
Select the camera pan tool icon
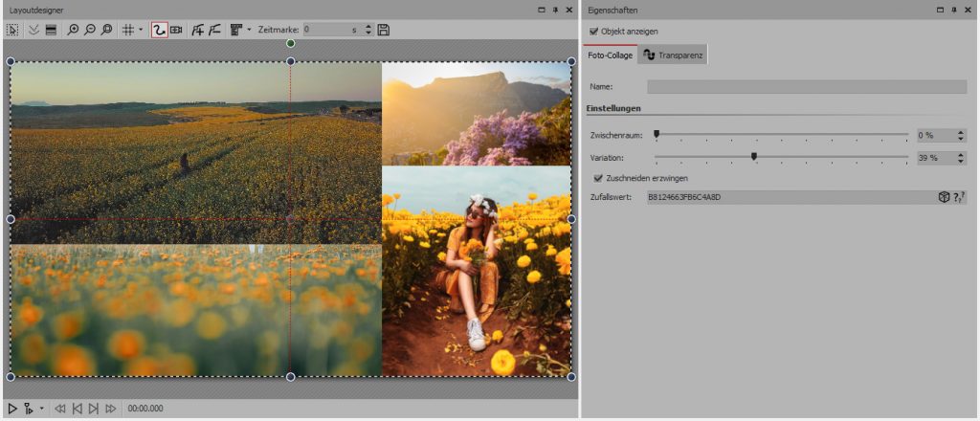[176, 31]
